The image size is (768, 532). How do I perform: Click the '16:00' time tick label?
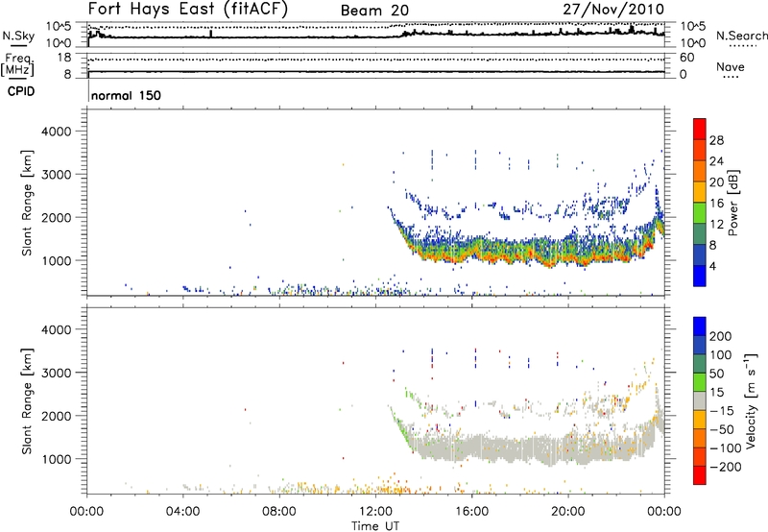471,512
